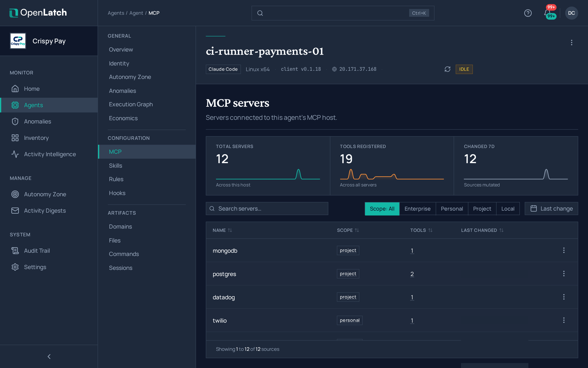This screenshot has height=368, width=588.
Task: Go to Home in sidebar
Action: 49,89
